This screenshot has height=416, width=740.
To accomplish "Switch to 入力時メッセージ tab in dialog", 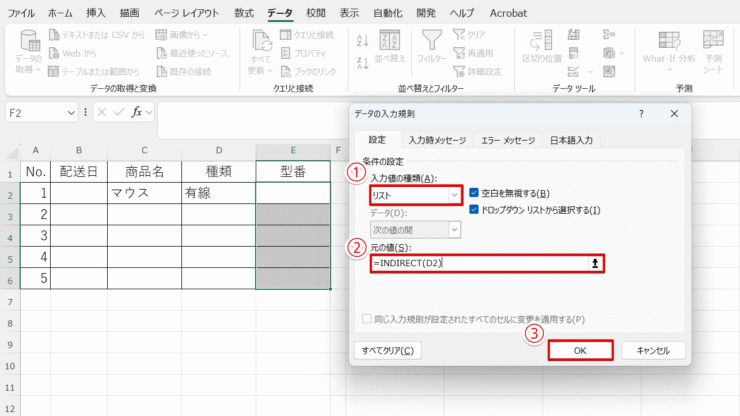I will (437, 140).
